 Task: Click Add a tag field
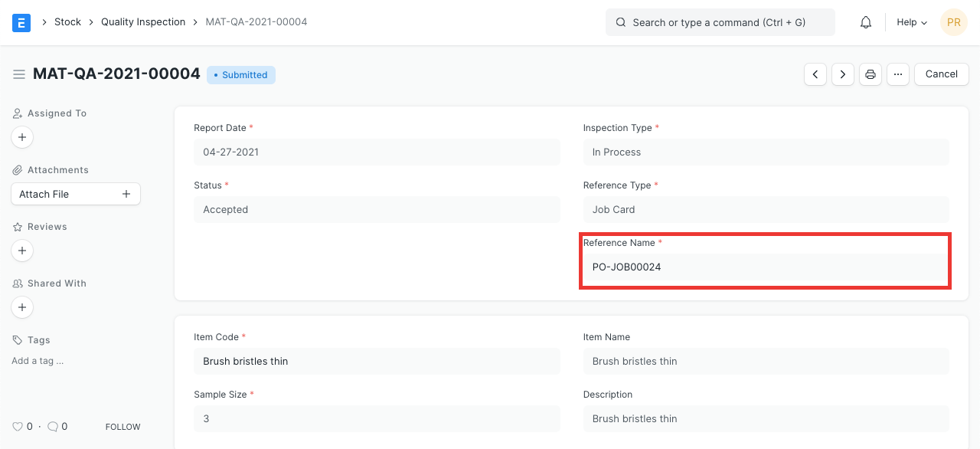pyautogui.click(x=38, y=361)
